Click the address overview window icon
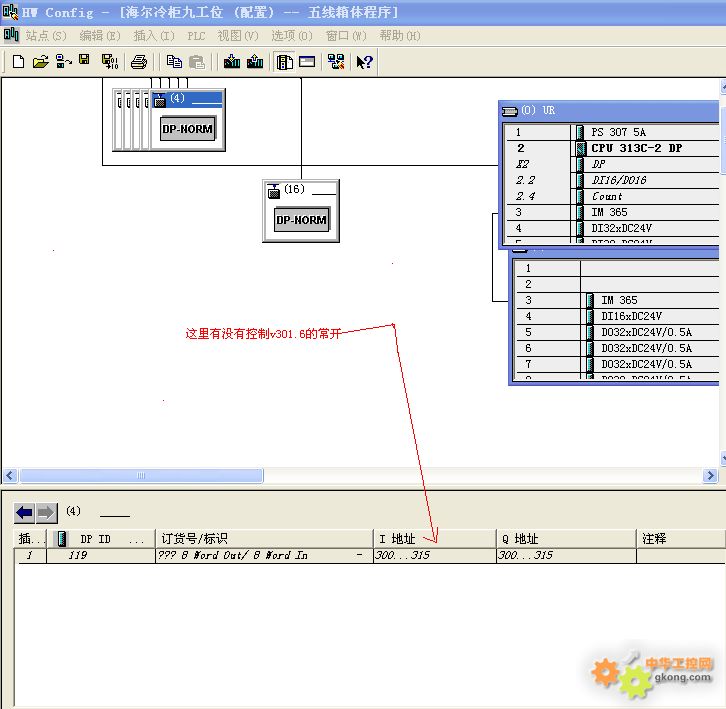Image resolution: width=726 pixels, height=709 pixels. [x=307, y=62]
